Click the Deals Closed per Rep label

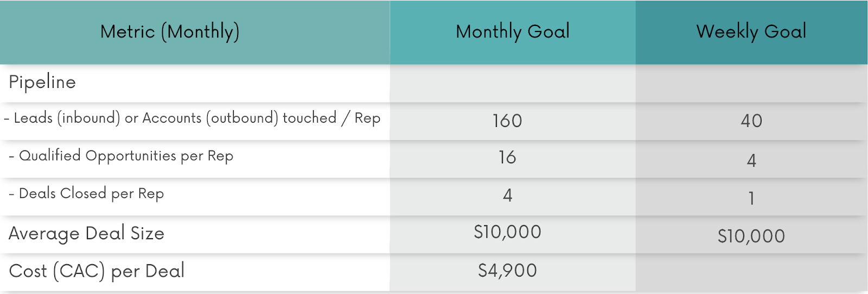pyautogui.click(x=87, y=194)
